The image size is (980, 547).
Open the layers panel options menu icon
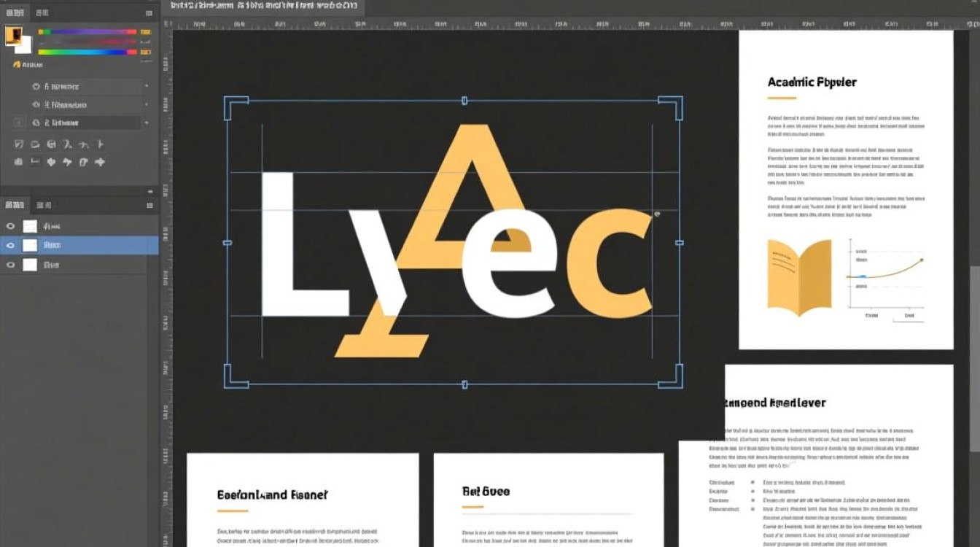click(149, 206)
